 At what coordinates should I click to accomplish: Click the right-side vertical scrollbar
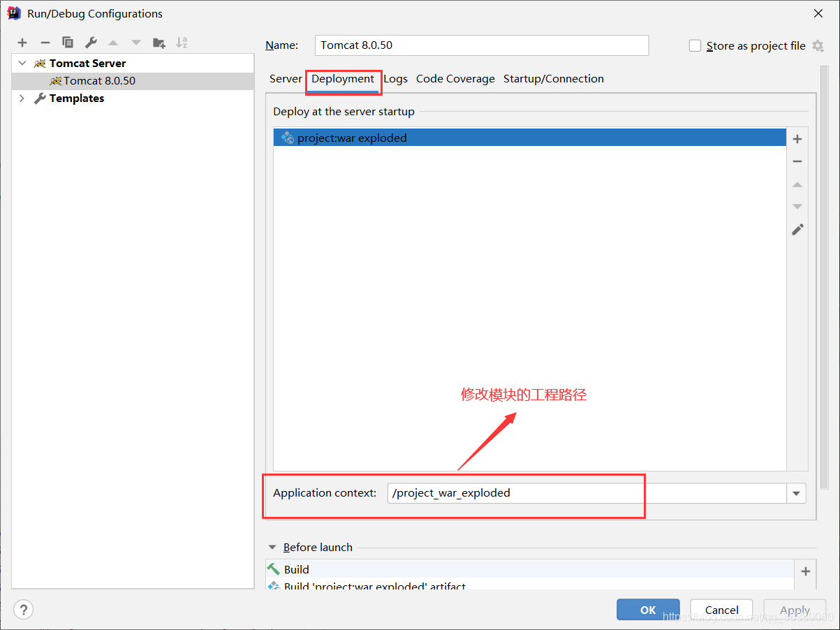[825, 277]
